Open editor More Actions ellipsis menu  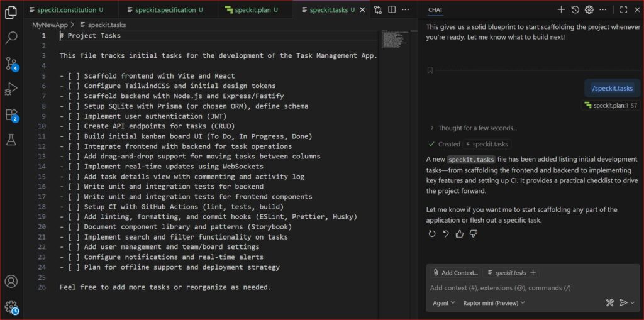[406, 10]
